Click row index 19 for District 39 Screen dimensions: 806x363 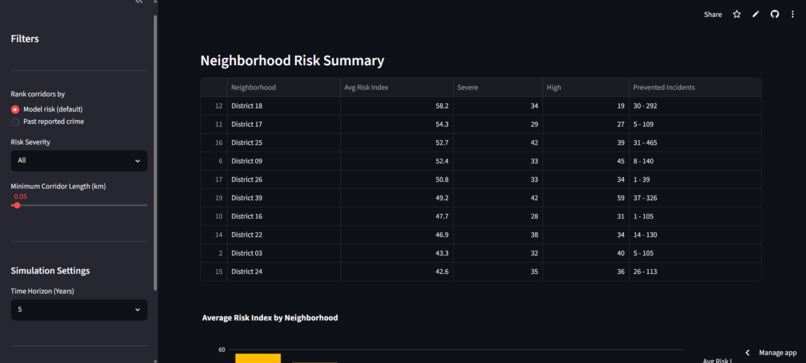[x=214, y=198]
